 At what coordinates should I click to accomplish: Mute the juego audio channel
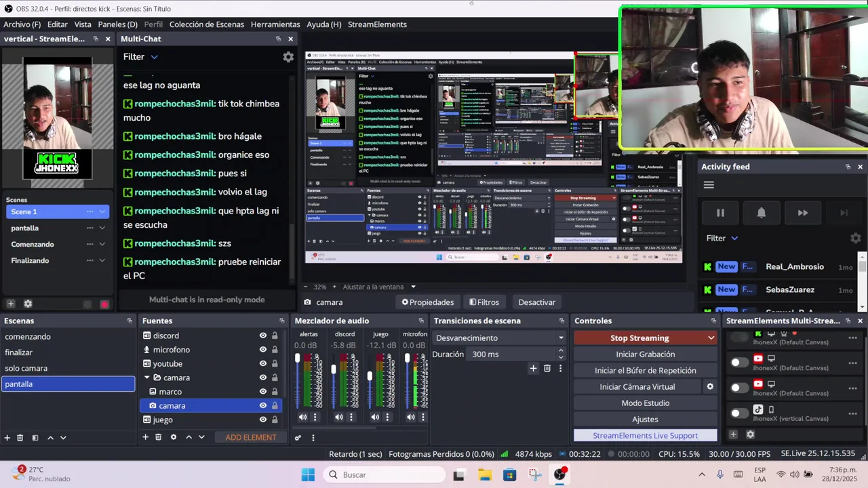(x=375, y=417)
